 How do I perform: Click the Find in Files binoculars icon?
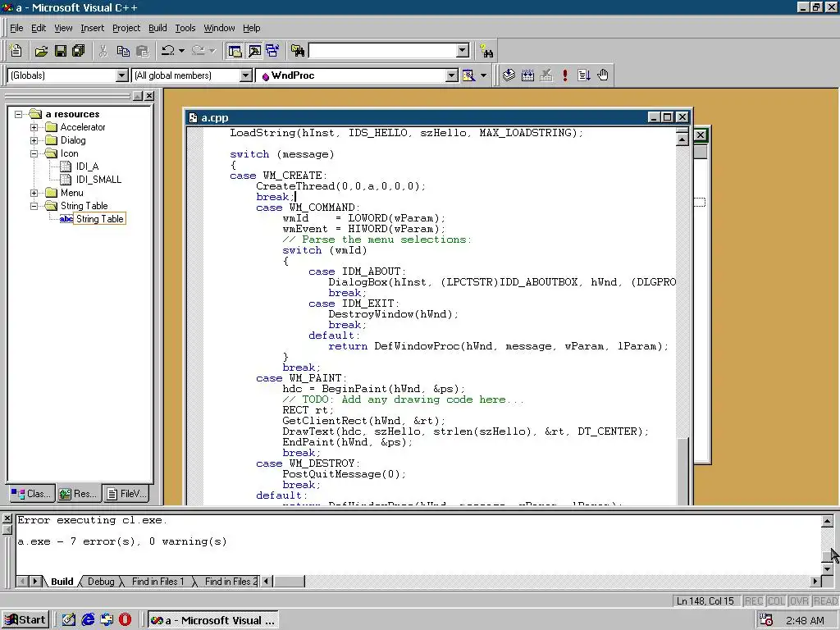pos(298,51)
